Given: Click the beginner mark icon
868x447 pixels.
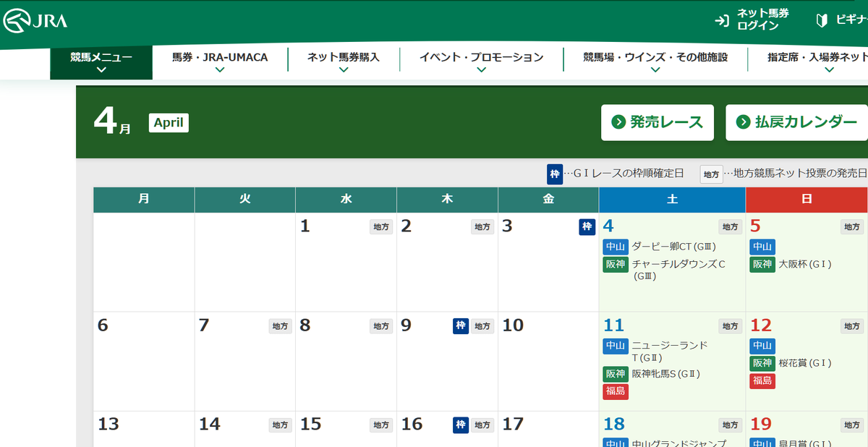Looking at the screenshot, I should 822,20.
